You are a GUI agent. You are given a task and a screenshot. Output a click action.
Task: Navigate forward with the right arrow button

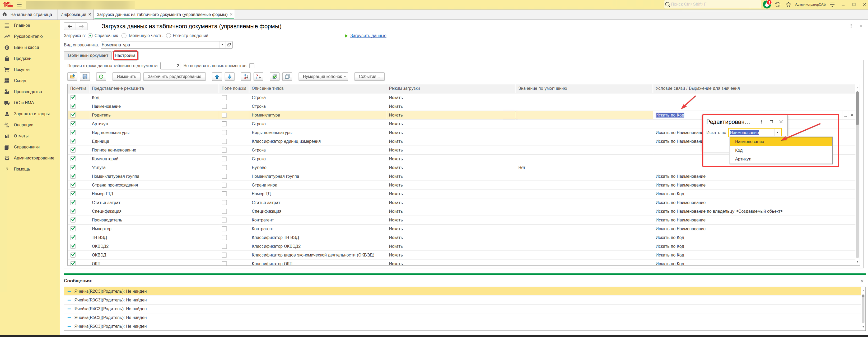click(82, 26)
